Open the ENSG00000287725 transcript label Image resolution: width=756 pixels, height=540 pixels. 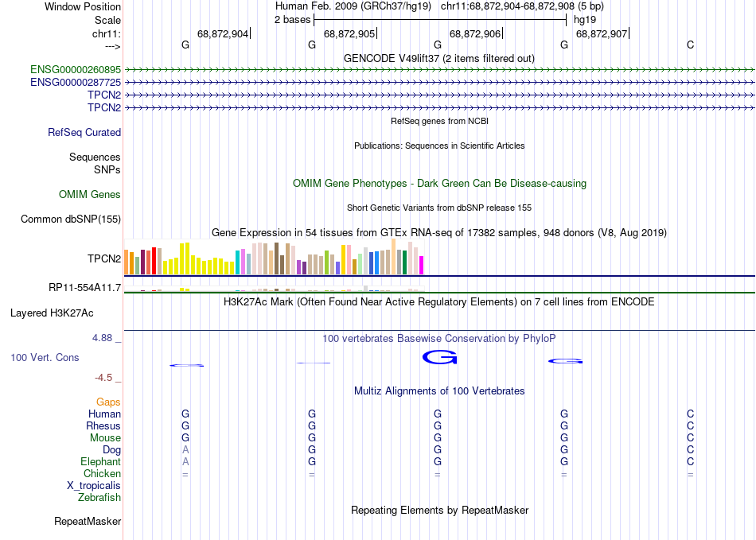coord(76,83)
